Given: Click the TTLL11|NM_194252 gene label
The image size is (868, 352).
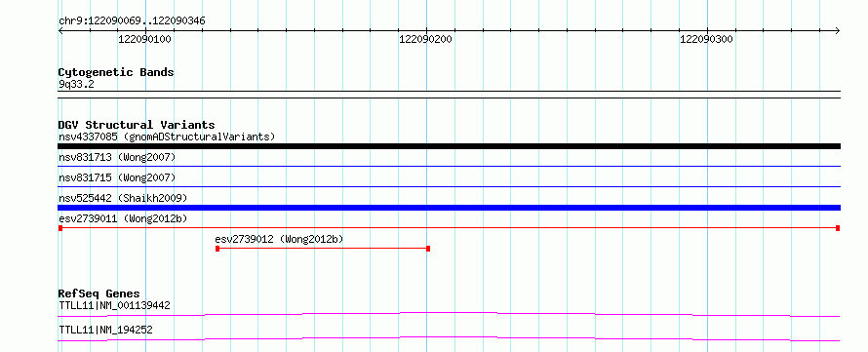Looking at the screenshot, I should click(105, 331).
